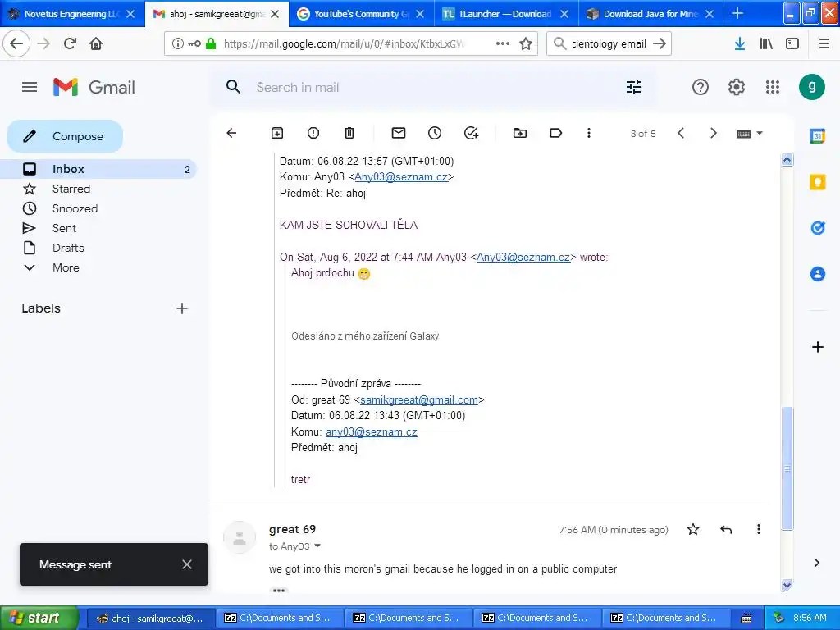The image size is (840, 630).
Task: Open Contacts side panel
Action: [x=818, y=274]
